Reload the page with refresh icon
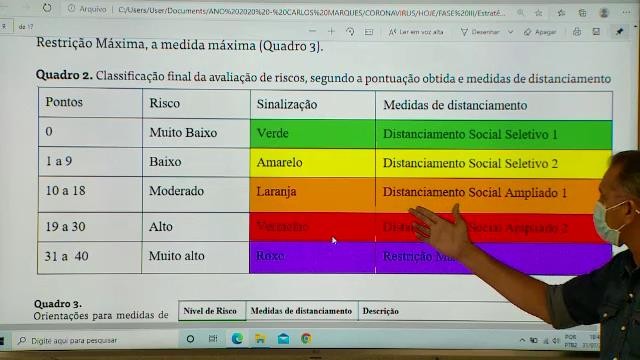Viewport: 640px width, 360px height. (x=47, y=8)
